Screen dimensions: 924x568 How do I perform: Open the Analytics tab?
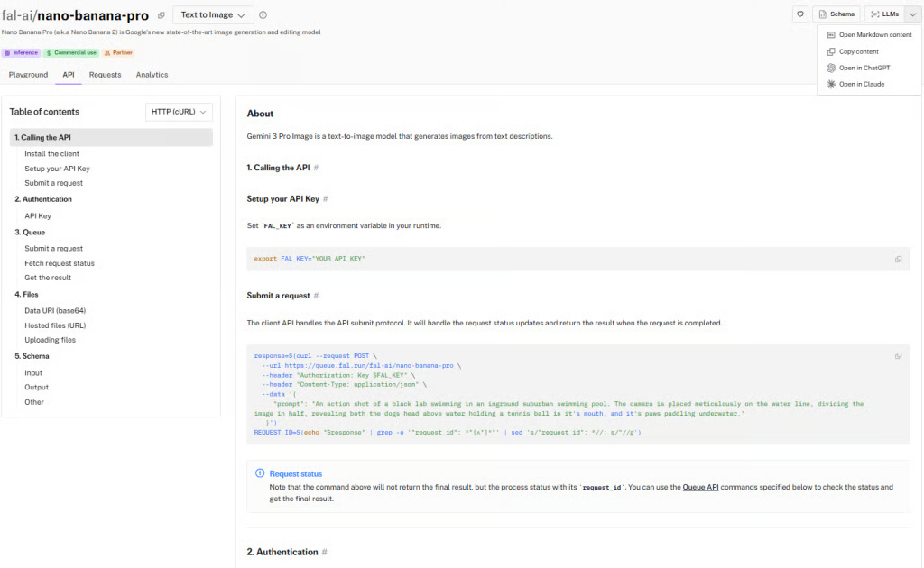pyautogui.click(x=152, y=75)
